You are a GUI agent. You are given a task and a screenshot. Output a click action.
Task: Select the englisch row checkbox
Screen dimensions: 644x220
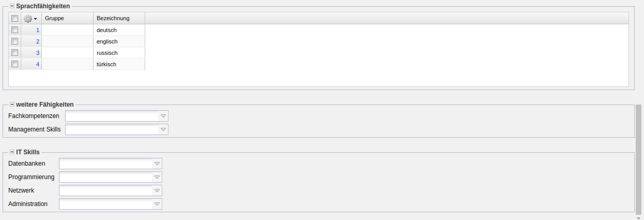14,41
